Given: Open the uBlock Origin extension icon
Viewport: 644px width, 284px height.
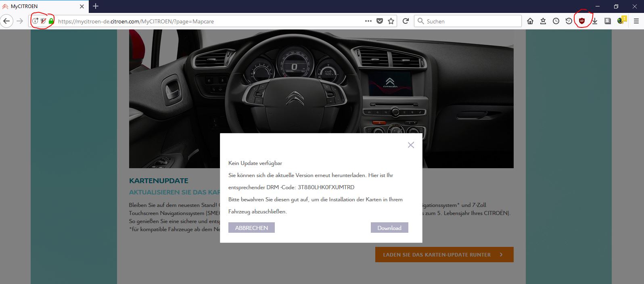Looking at the screenshot, I should coord(582,21).
